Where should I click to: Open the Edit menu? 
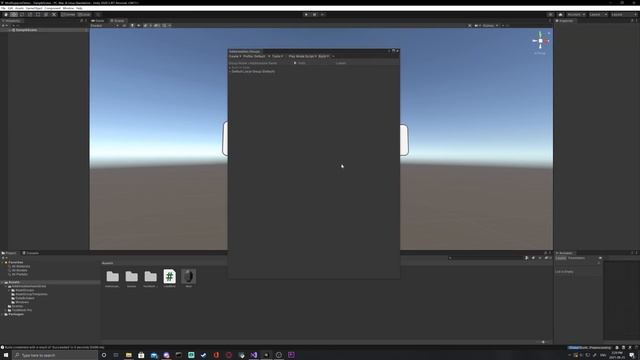(10, 8)
